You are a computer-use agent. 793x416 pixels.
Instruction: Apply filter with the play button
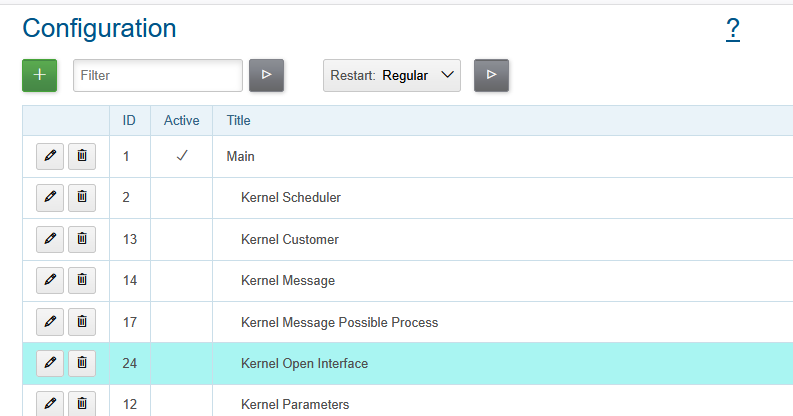[266, 75]
